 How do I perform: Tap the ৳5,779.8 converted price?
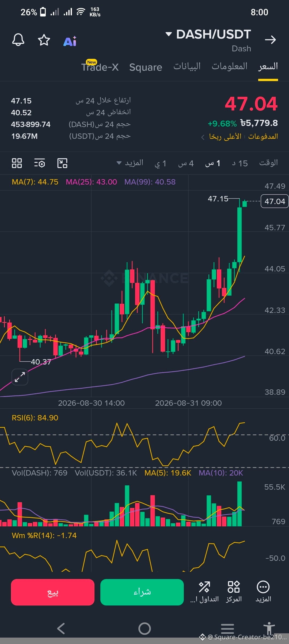pos(259,123)
